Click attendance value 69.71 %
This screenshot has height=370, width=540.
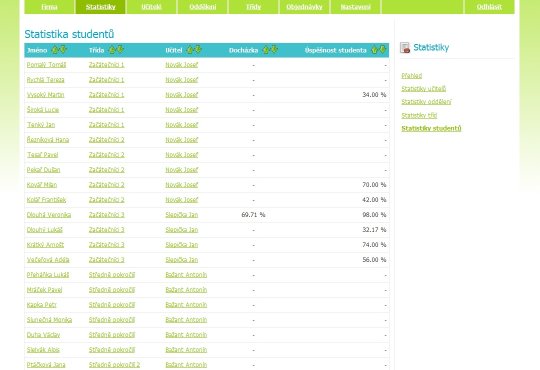click(253, 215)
